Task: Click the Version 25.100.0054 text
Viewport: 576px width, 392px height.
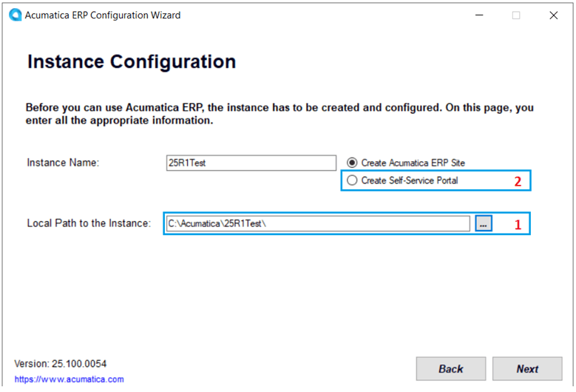Action: [60, 364]
